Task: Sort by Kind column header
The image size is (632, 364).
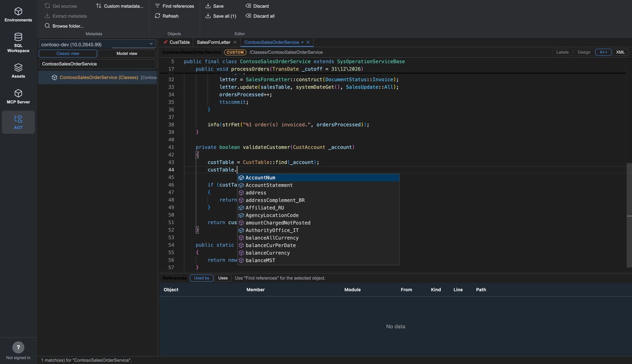Action: (435, 290)
